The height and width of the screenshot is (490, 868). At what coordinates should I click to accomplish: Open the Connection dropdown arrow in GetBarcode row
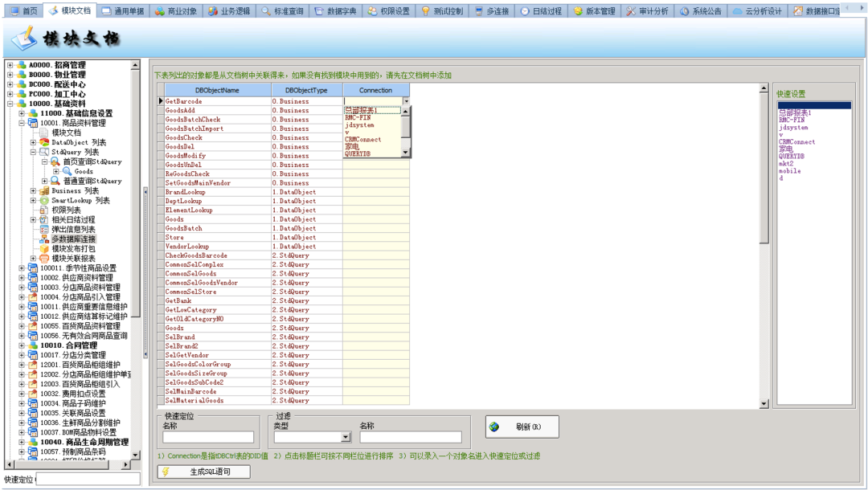click(x=406, y=101)
